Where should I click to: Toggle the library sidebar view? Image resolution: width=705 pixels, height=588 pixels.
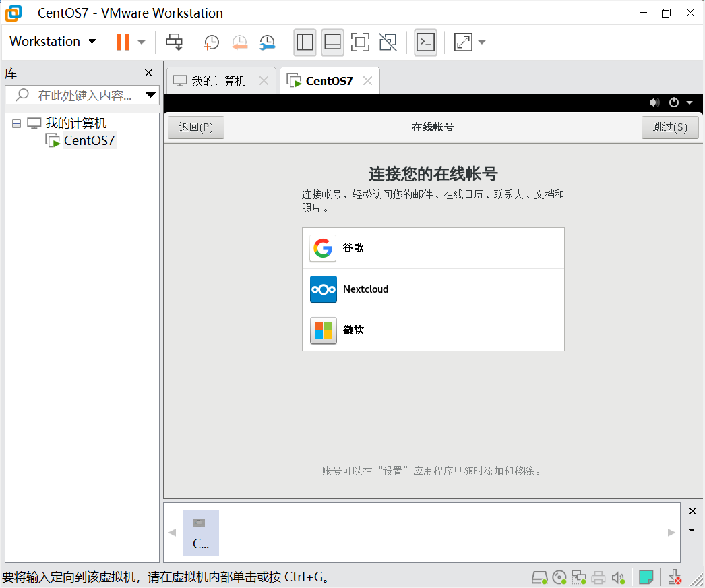(x=305, y=42)
